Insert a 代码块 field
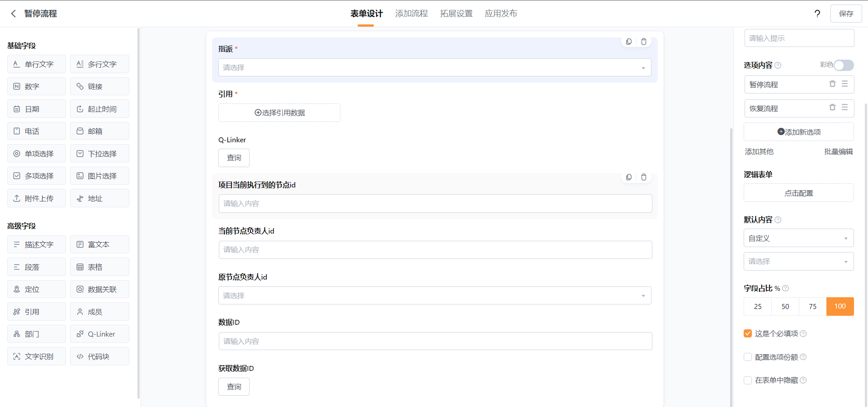The width and height of the screenshot is (868, 407). tap(99, 356)
